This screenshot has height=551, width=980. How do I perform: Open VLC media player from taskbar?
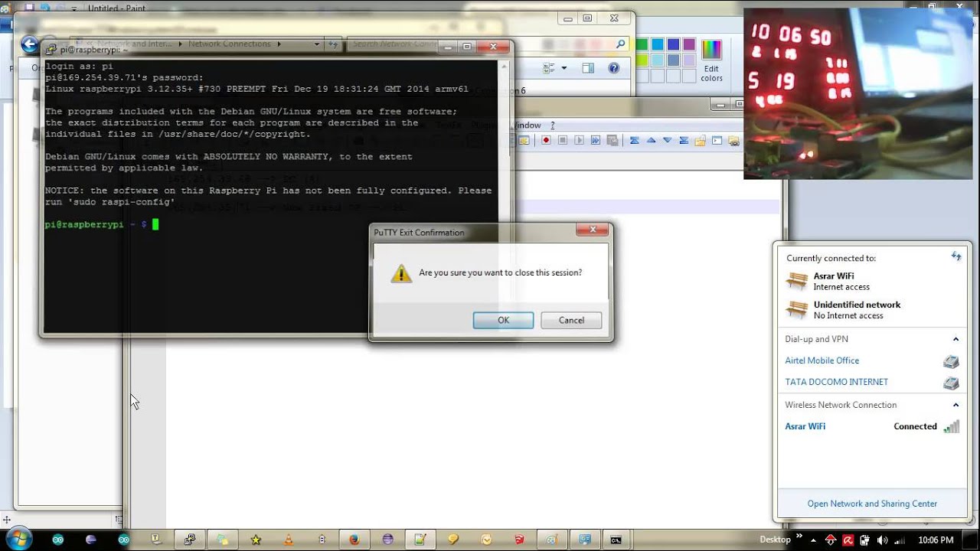[x=289, y=540]
